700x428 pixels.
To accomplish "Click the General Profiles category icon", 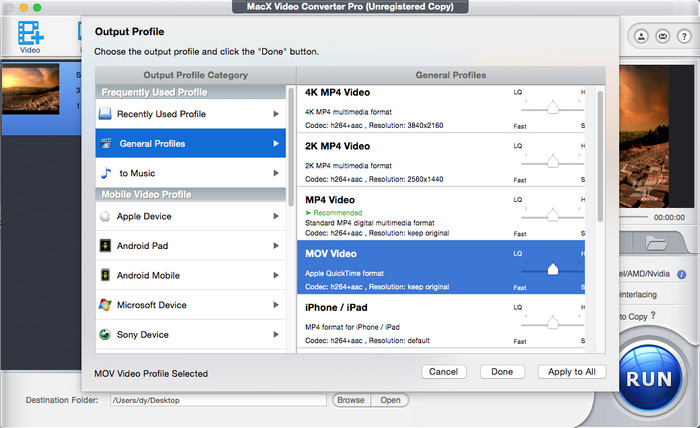I will click(106, 143).
